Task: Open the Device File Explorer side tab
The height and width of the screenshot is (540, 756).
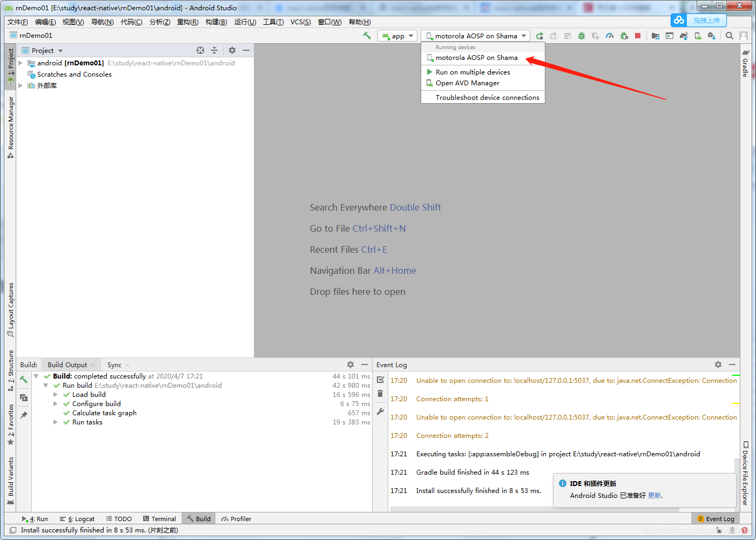Action: click(x=745, y=473)
